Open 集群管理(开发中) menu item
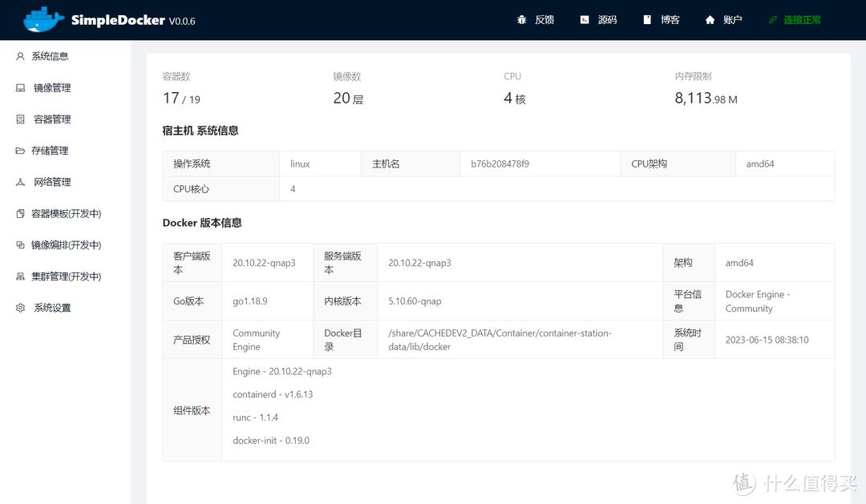 click(x=65, y=276)
